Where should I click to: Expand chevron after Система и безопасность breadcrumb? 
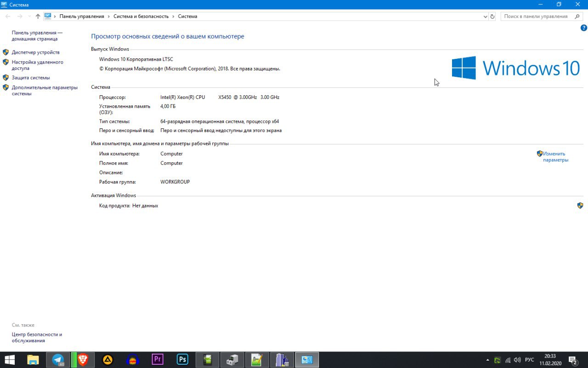click(173, 16)
